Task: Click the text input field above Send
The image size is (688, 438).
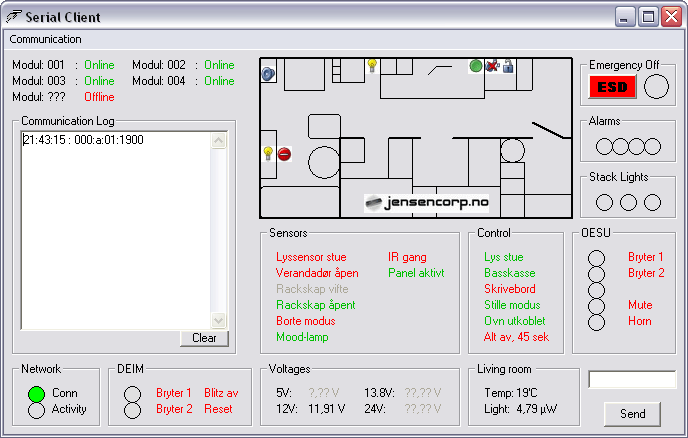Action: [631, 380]
